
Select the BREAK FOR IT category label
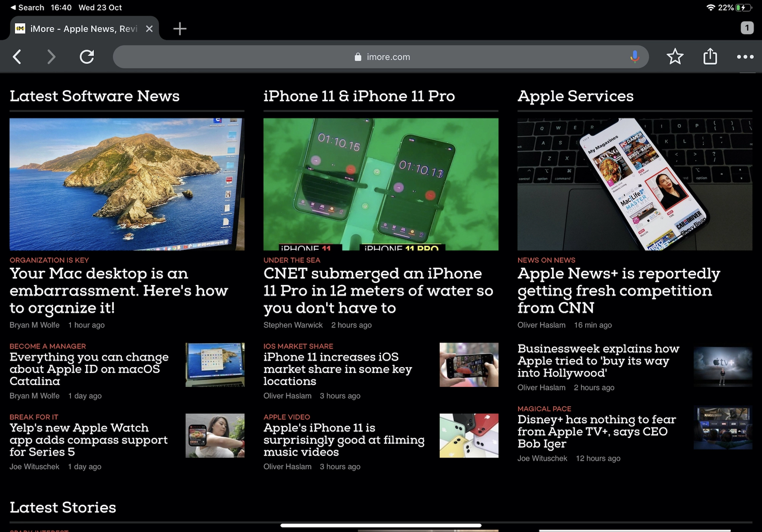(x=34, y=417)
